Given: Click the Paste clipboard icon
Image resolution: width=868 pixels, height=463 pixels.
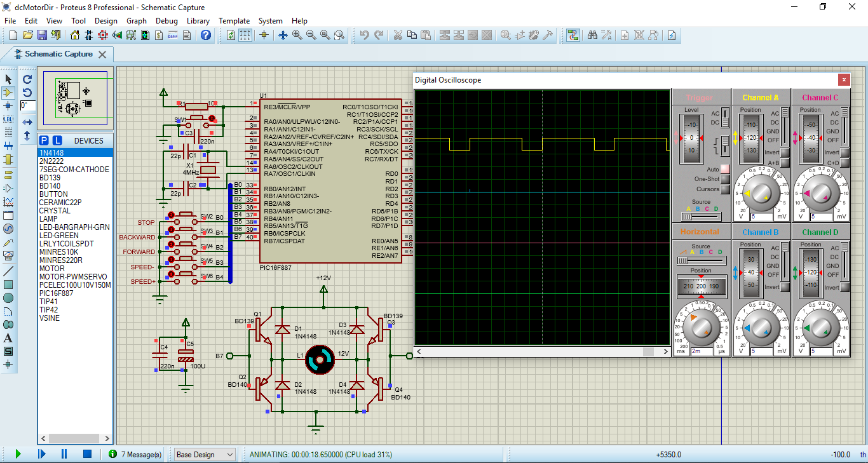Looking at the screenshot, I should [x=426, y=35].
